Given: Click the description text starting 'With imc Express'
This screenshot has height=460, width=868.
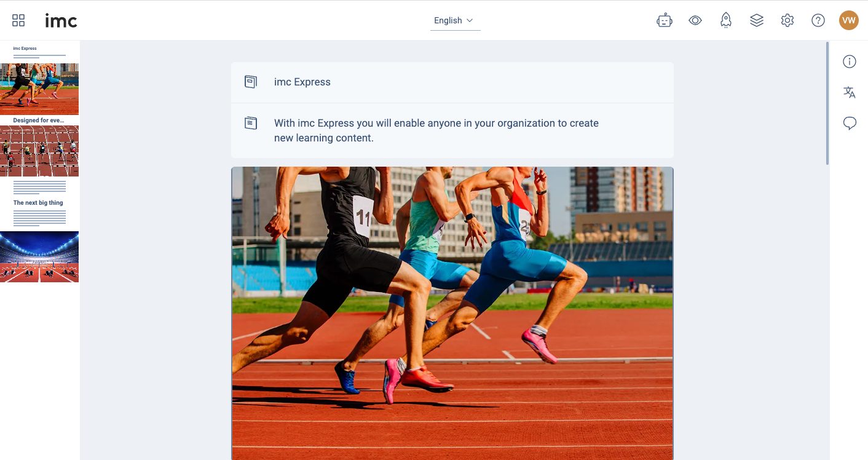Looking at the screenshot, I should pos(436,130).
